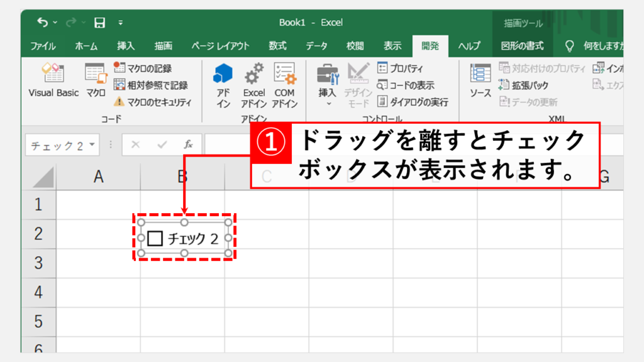This screenshot has height=362, width=644.
Task: Start マクロの記録 macro recording
Action: 143,69
